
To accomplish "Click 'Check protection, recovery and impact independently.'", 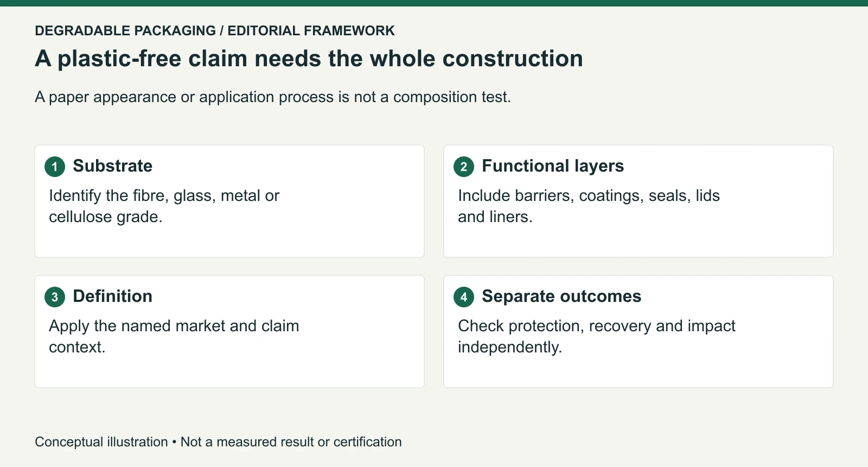I will (597, 337).
